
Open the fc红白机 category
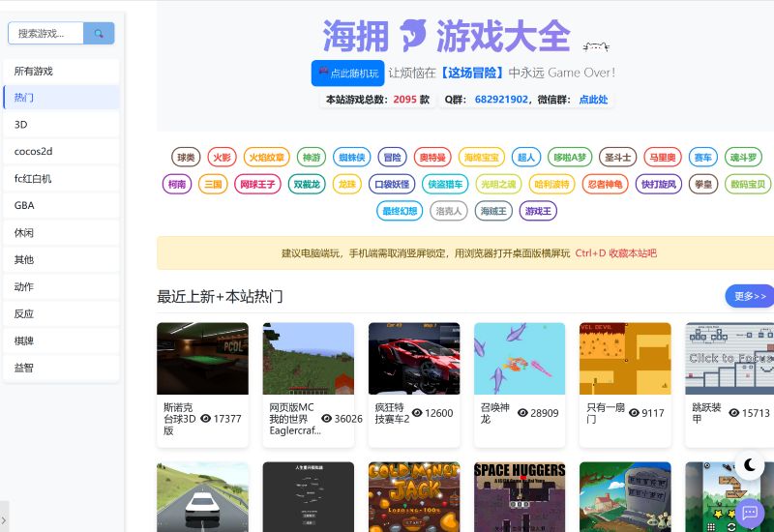pyautogui.click(x=61, y=179)
